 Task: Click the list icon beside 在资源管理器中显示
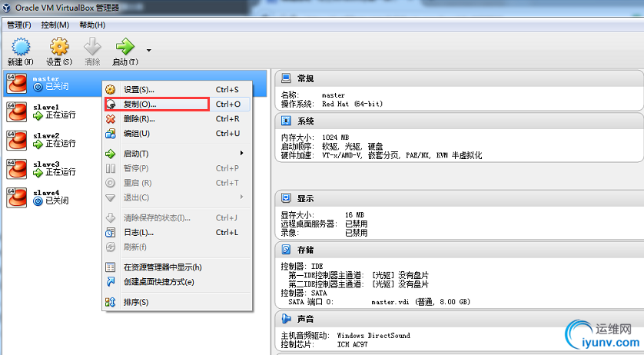pyautogui.click(x=111, y=267)
